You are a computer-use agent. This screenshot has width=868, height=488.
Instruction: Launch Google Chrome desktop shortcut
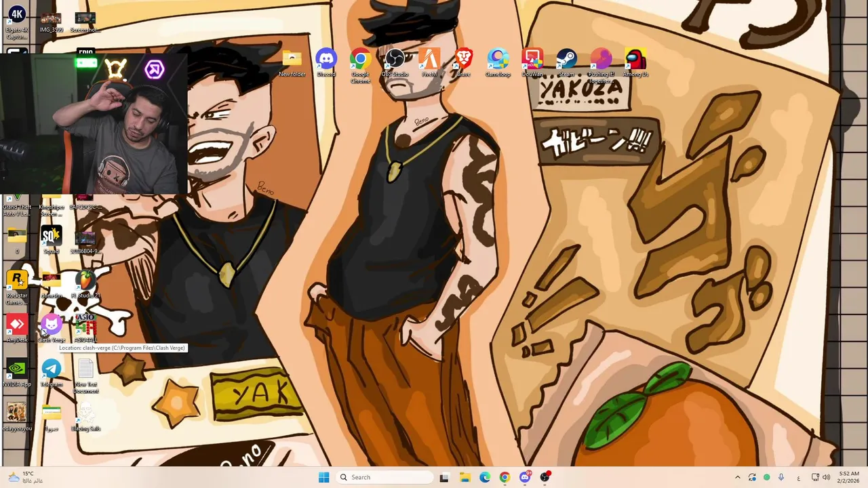point(360,67)
